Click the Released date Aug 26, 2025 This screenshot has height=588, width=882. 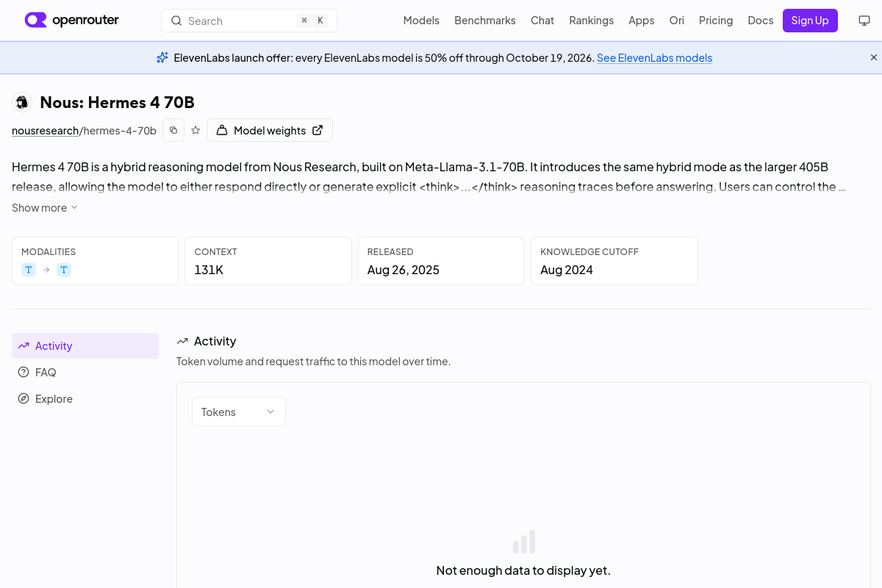[404, 270]
